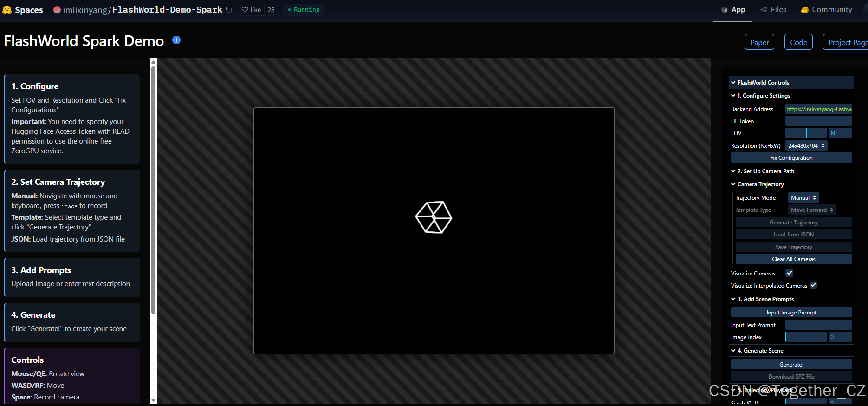This screenshot has height=406, width=868.
Task: Click the FlashWorld-Demo-Spark repository name
Action: (x=168, y=10)
